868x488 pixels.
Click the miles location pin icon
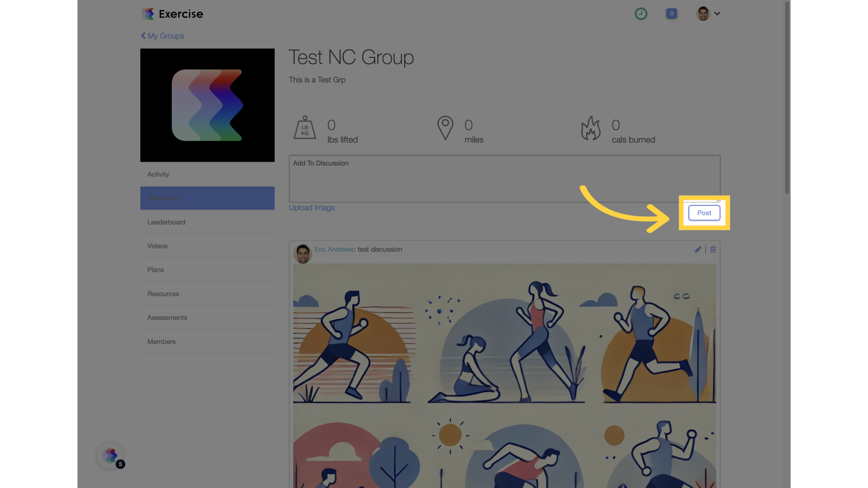tap(445, 128)
